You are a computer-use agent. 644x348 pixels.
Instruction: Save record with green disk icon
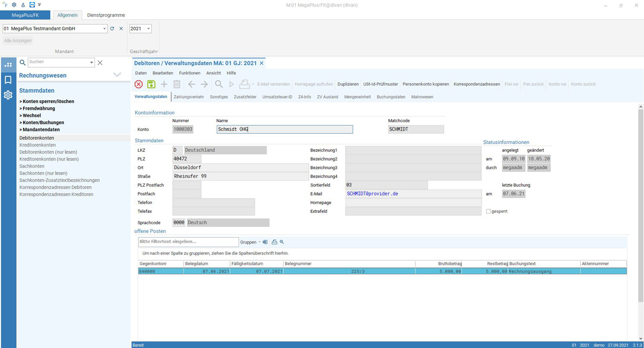click(151, 84)
